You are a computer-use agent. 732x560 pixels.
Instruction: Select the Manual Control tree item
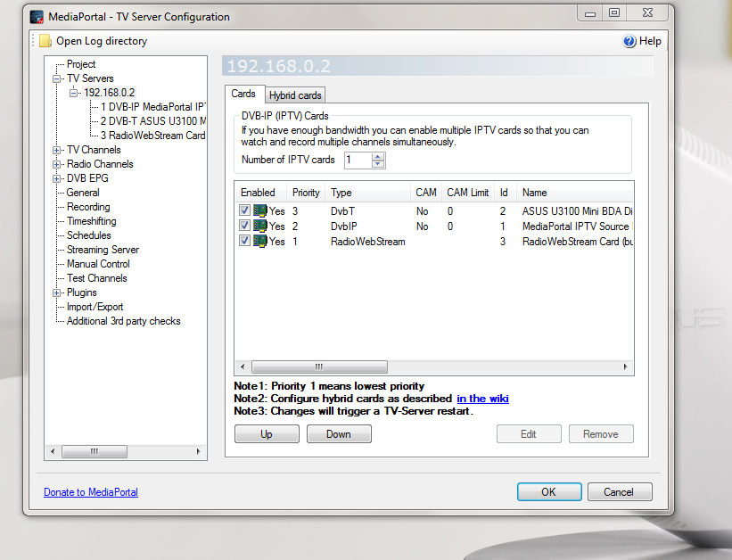pyautogui.click(x=98, y=264)
